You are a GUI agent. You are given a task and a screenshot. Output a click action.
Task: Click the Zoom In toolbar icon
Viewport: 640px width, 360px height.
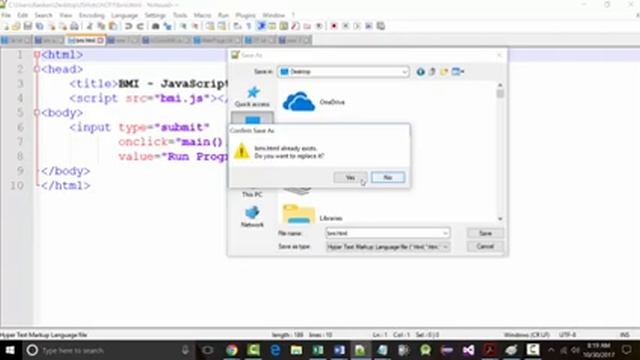pyautogui.click(x=183, y=26)
